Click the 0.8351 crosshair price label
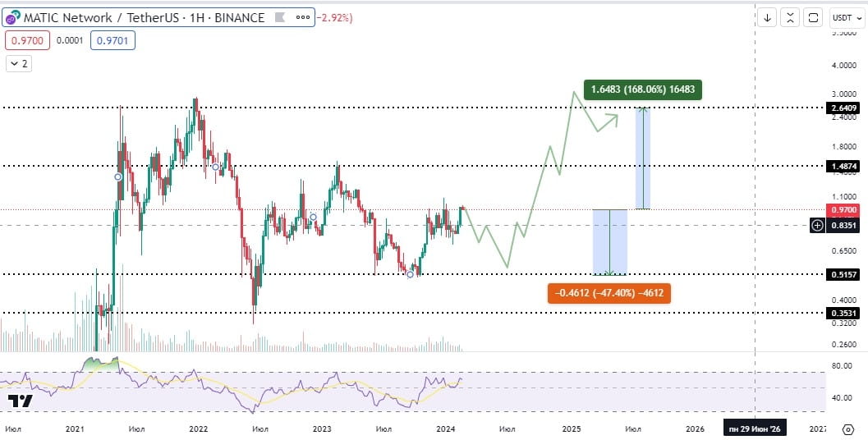The image size is (868, 440). [843, 225]
